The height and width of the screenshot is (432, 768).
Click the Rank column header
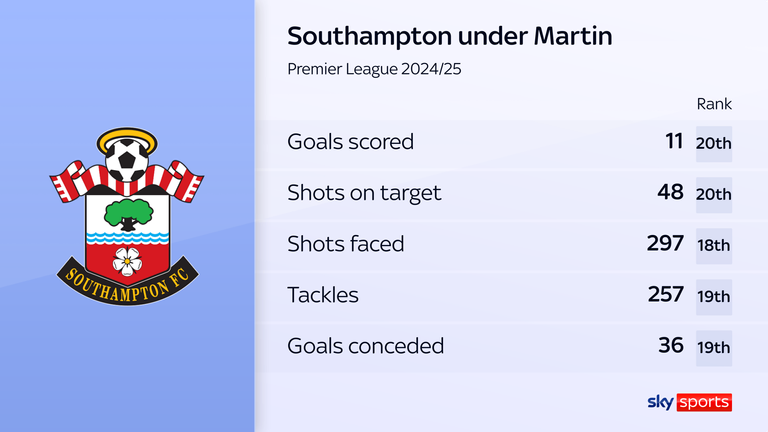tap(714, 104)
